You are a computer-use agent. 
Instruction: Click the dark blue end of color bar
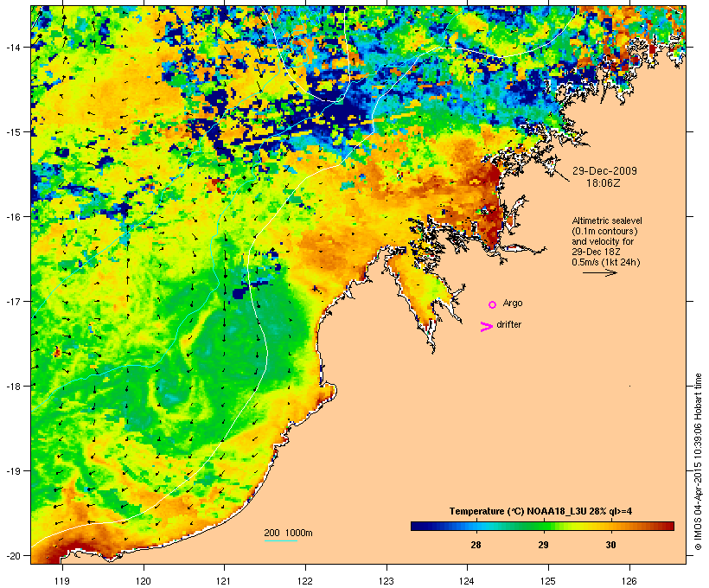[416, 526]
